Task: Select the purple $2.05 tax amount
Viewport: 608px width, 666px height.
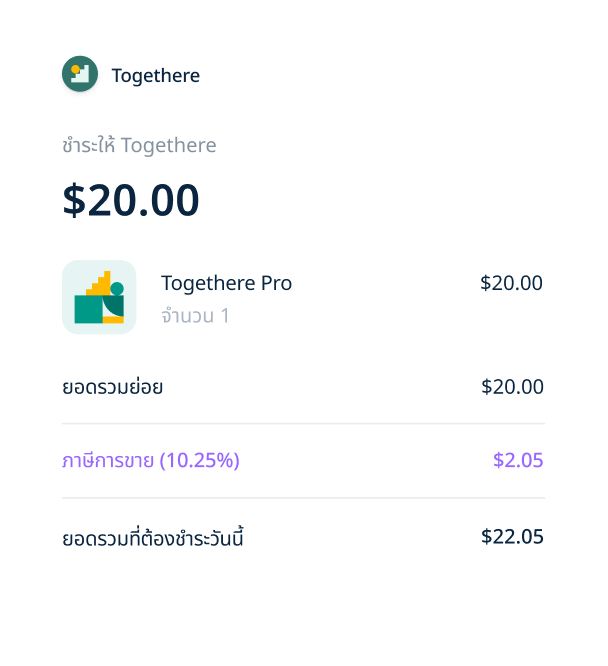Action: point(518,460)
